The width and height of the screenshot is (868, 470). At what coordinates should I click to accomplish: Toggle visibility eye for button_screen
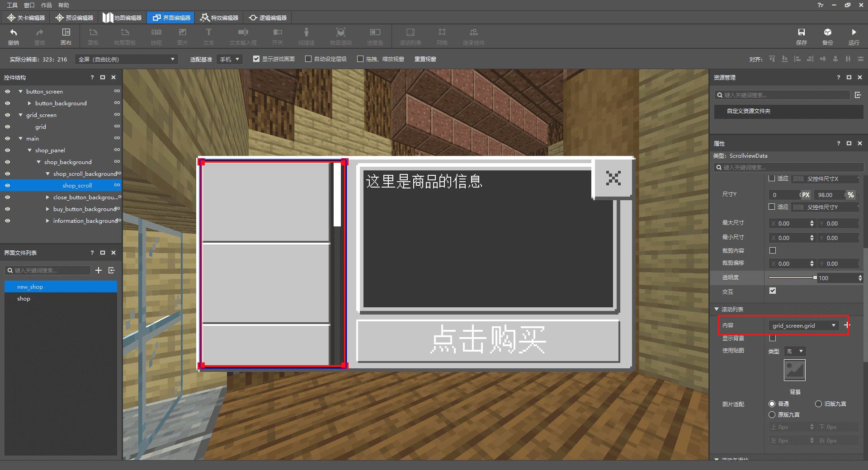7,91
